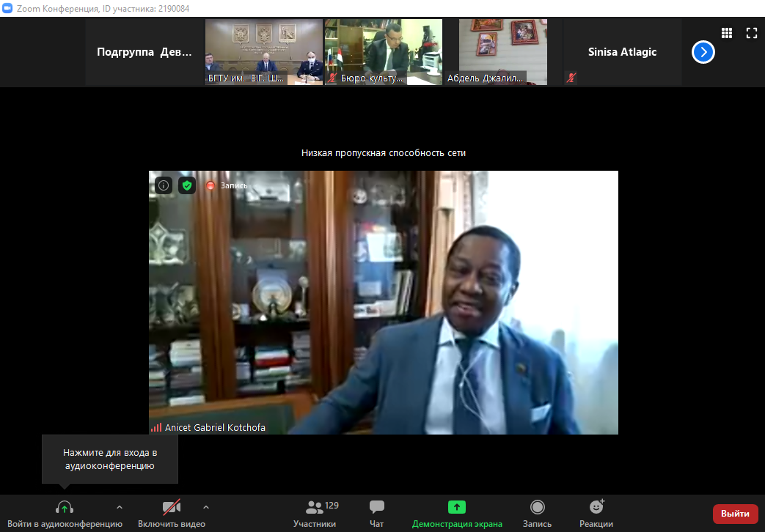Click the 'Нажмите для входа в аудиоконференцию' tooltip
The width and height of the screenshot is (765, 532).
coord(110,459)
